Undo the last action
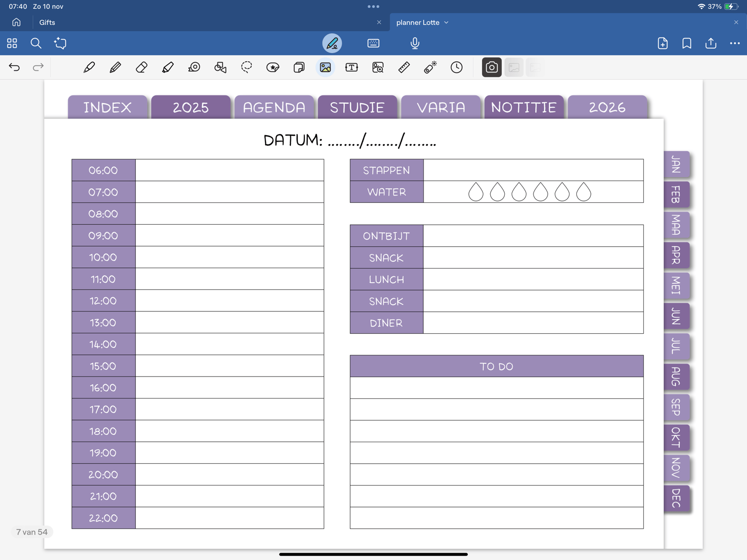This screenshot has height=560, width=747. click(15, 67)
